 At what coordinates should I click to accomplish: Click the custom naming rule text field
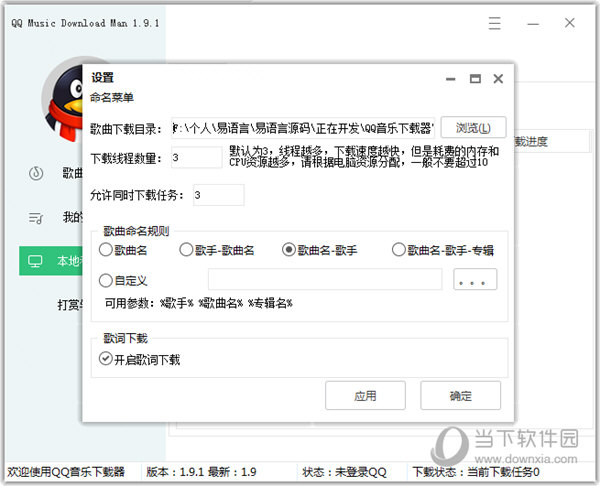(x=325, y=279)
